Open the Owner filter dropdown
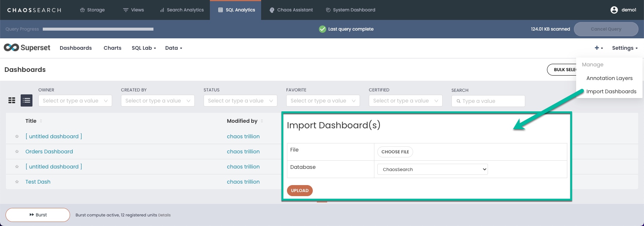 pos(75,101)
